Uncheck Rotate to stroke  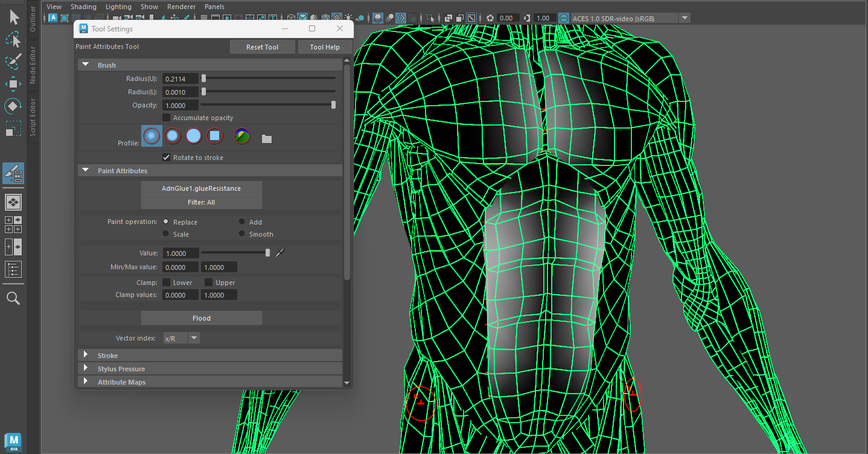click(167, 158)
